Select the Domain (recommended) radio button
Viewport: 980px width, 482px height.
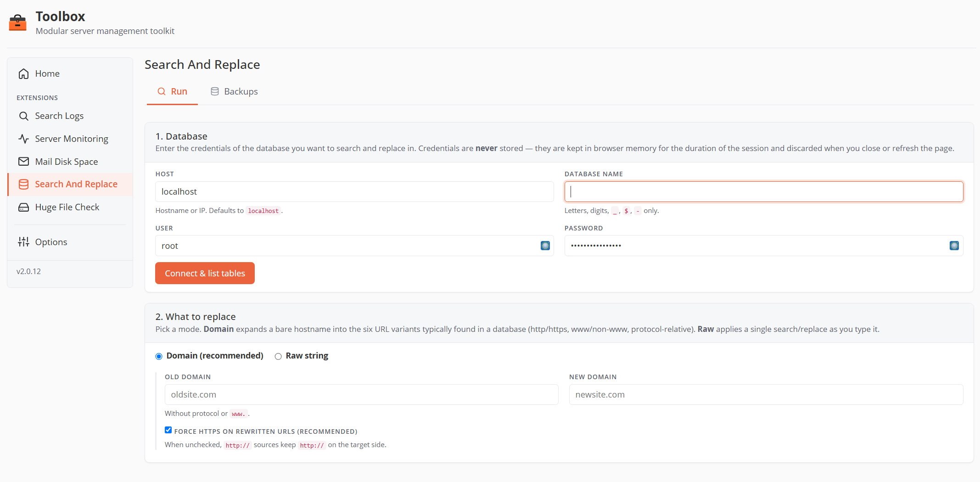coord(159,356)
